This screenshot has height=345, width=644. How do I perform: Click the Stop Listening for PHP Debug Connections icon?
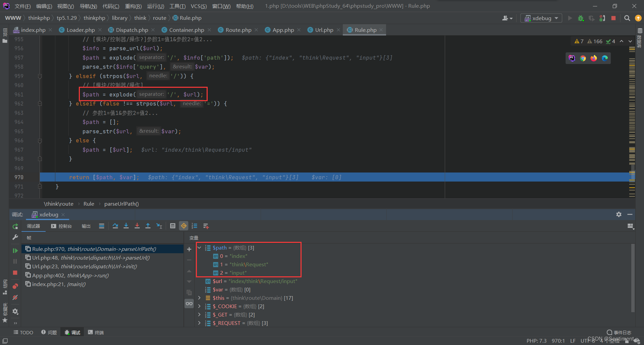pyautogui.click(x=603, y=18)
